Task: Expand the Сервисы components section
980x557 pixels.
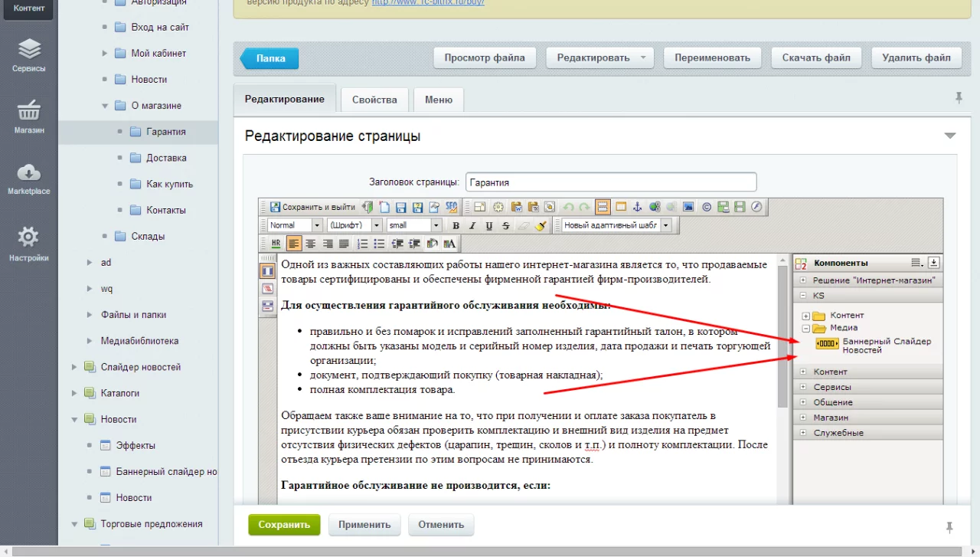Action: [x=802, y=387]
